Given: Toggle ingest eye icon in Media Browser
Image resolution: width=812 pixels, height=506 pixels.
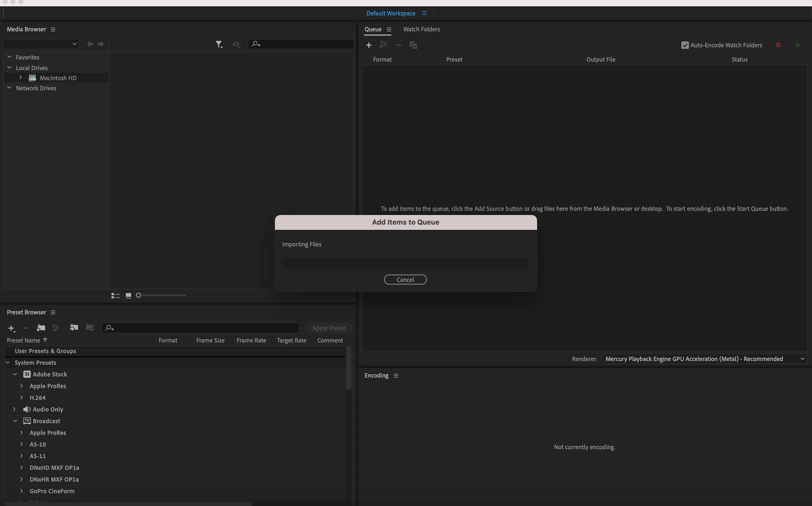Looking at the screenshot, I should (236, 44).
